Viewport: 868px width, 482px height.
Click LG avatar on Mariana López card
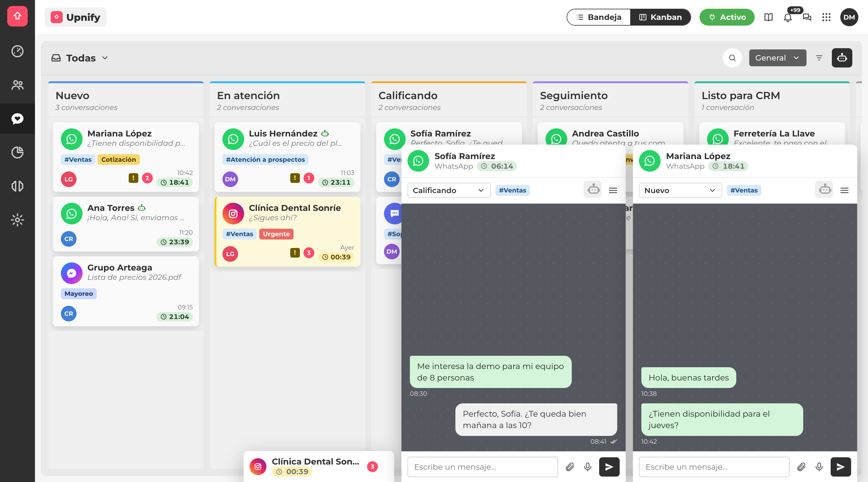[69, 179]
